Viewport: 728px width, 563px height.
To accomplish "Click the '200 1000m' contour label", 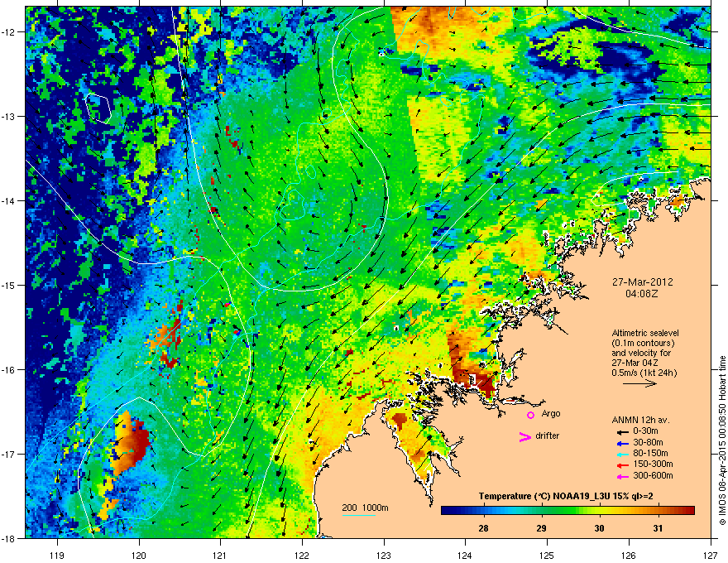I will click(365, 508).
